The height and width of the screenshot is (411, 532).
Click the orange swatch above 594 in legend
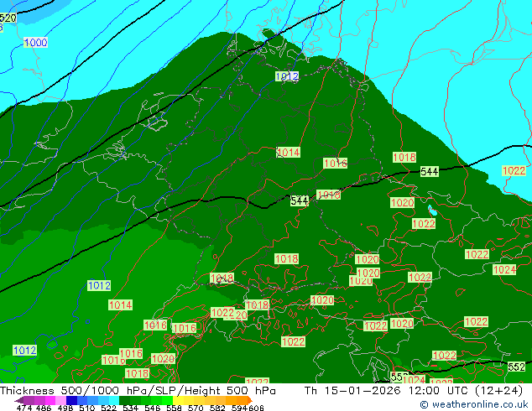point(243,400)
